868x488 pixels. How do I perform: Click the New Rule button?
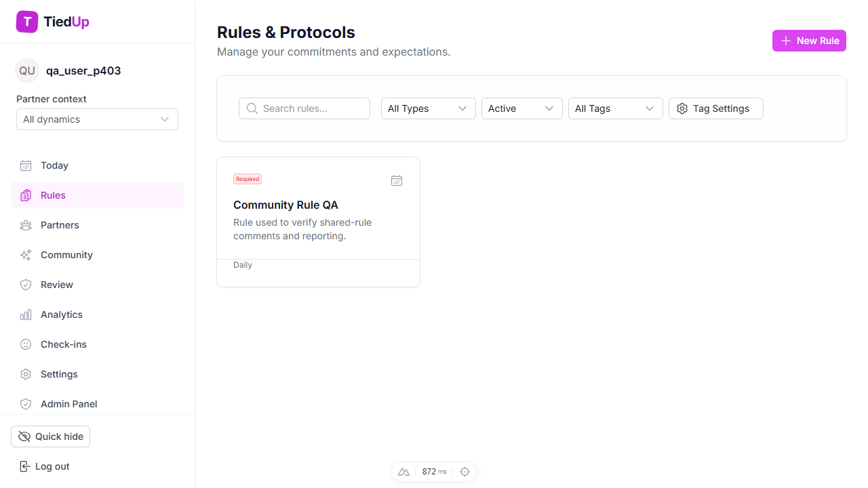809,41
